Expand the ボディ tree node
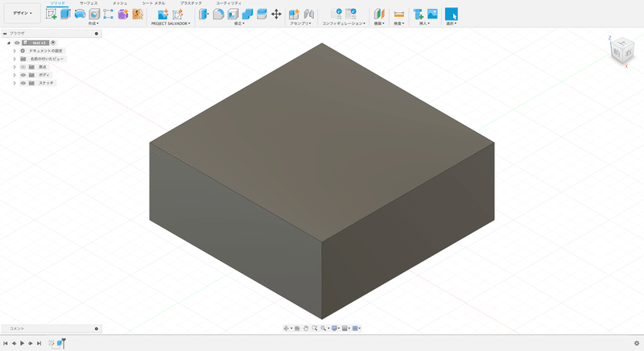644x351 pixels. [x=14, y=75]
